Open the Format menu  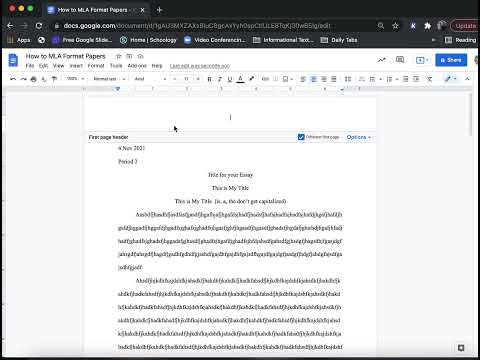point(96,66)
